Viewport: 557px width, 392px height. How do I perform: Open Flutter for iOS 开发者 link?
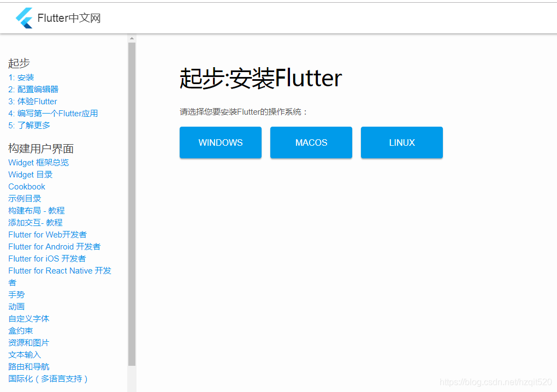tap(47, 258)
